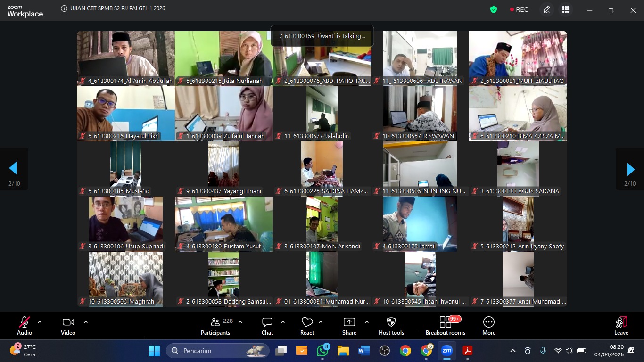Open the Chat panel
This screenshot has width=644, height=362.
pos(267,326)
